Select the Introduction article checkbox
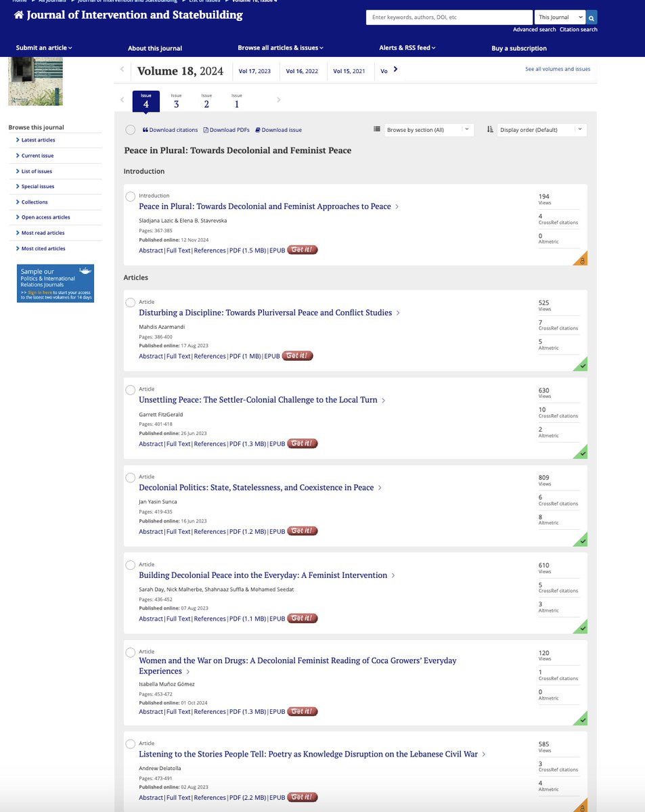Image resolution: width=645 pixels, height=812 pixels. coord(131,196)
